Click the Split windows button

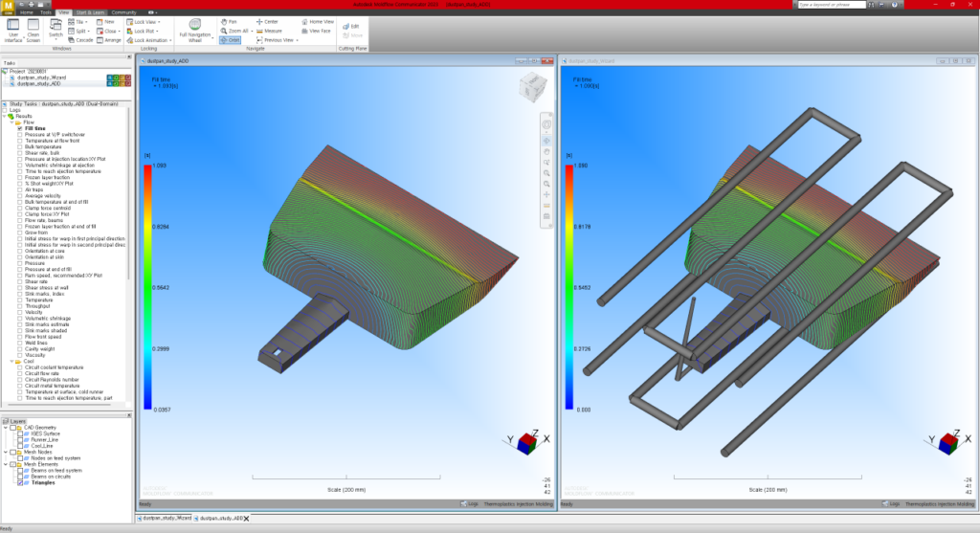tap(78, 31)
